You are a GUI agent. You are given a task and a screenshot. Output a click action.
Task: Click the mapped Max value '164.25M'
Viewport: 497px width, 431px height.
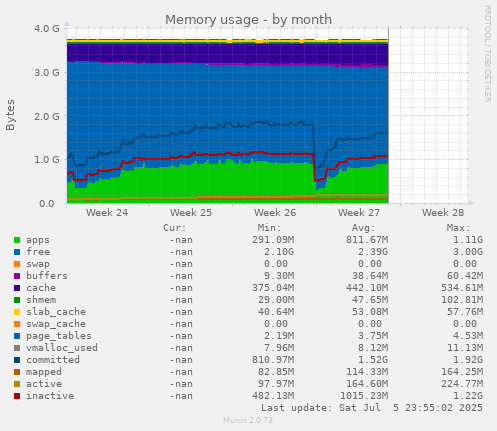(462, 372)
